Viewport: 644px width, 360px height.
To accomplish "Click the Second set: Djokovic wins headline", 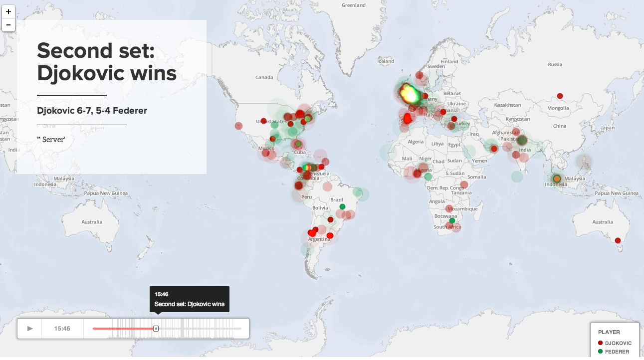I will click(x=107, y=61).
